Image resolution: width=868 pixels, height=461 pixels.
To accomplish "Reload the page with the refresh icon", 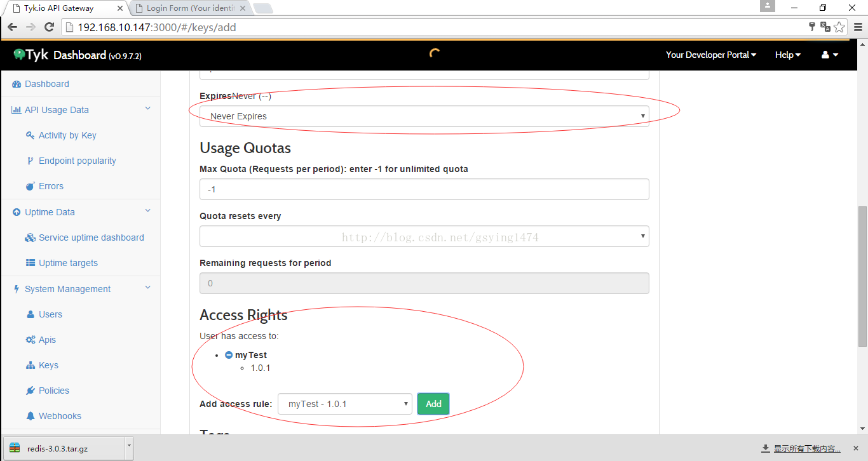I will tap(49, 27).
